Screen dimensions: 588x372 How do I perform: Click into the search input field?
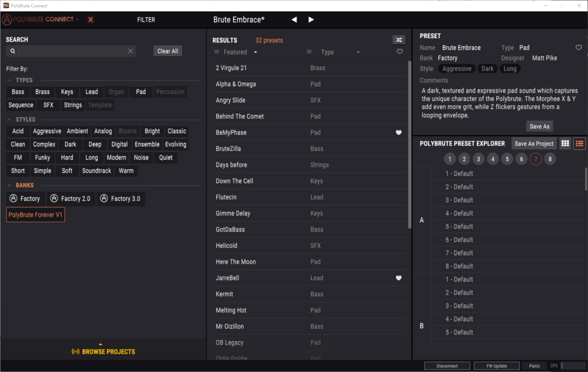point(72,51)
